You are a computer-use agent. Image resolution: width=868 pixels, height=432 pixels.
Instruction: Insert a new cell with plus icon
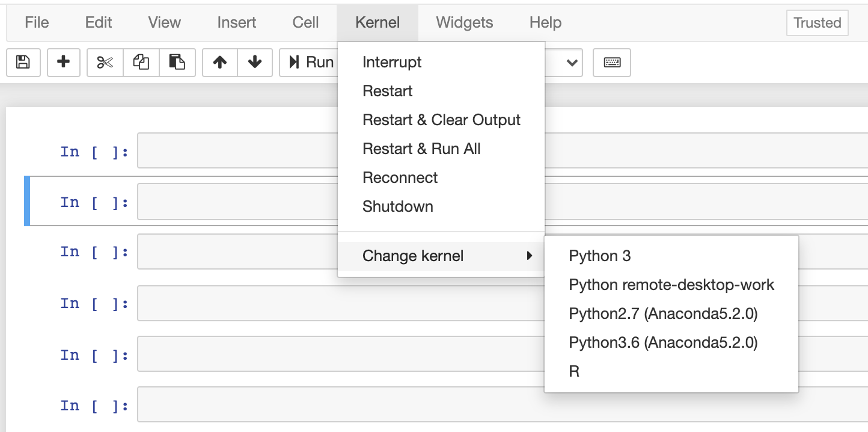point(63,63)
